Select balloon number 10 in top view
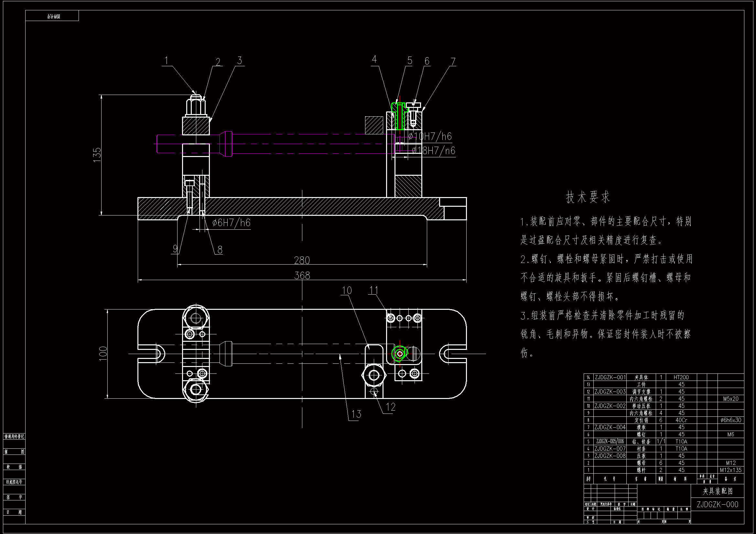Viewport: 756px width, 534px height. coord(346,290)
